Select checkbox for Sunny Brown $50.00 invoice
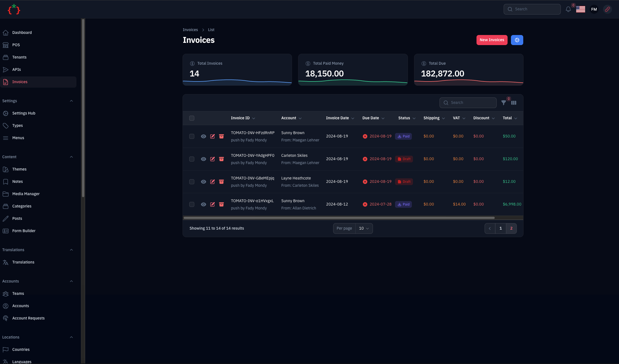Screen dimensions: 619x364 coord(192,136)
